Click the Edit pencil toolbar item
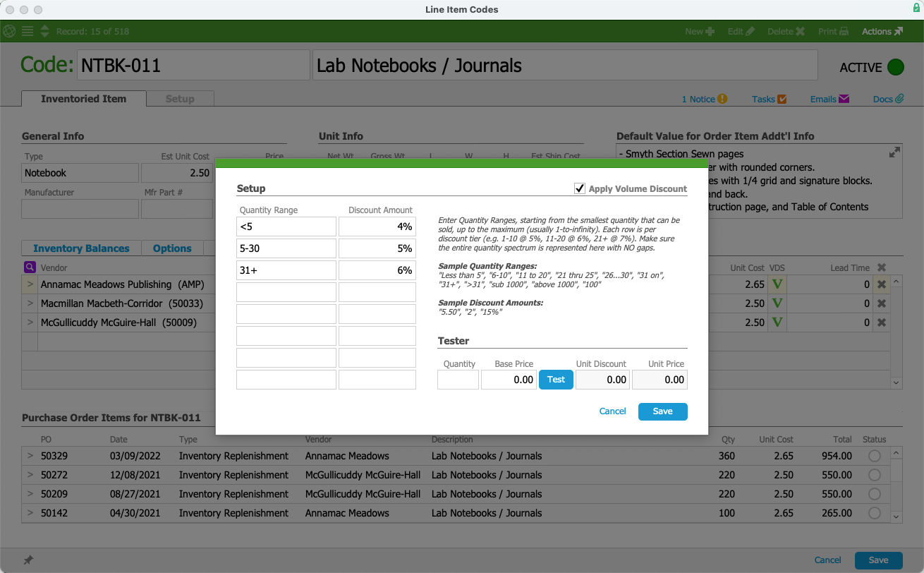 741,31
